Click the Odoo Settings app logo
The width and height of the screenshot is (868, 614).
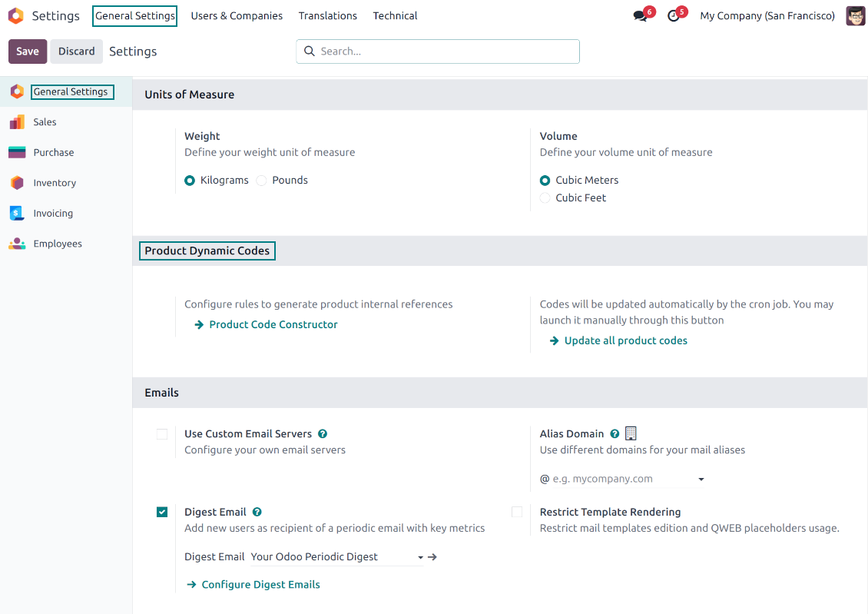[15, 15]
